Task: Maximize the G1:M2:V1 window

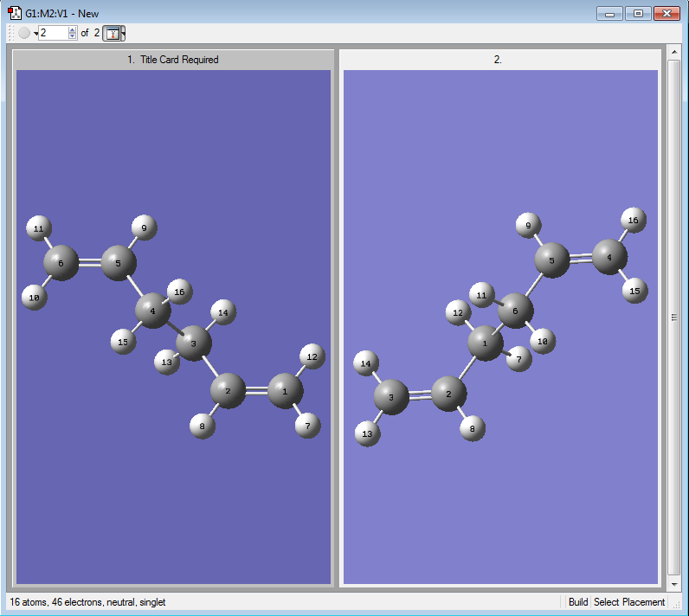Action: click(x=638, y=13)
